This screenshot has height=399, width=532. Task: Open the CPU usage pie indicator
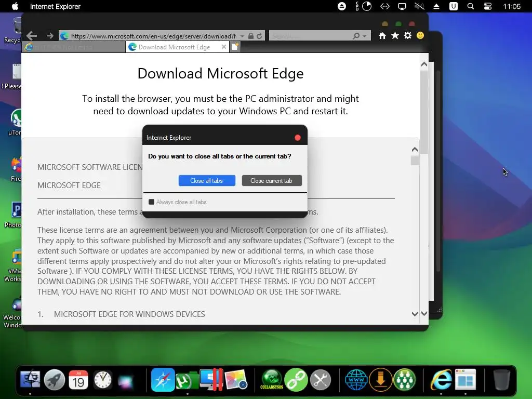tap(367, 6)
